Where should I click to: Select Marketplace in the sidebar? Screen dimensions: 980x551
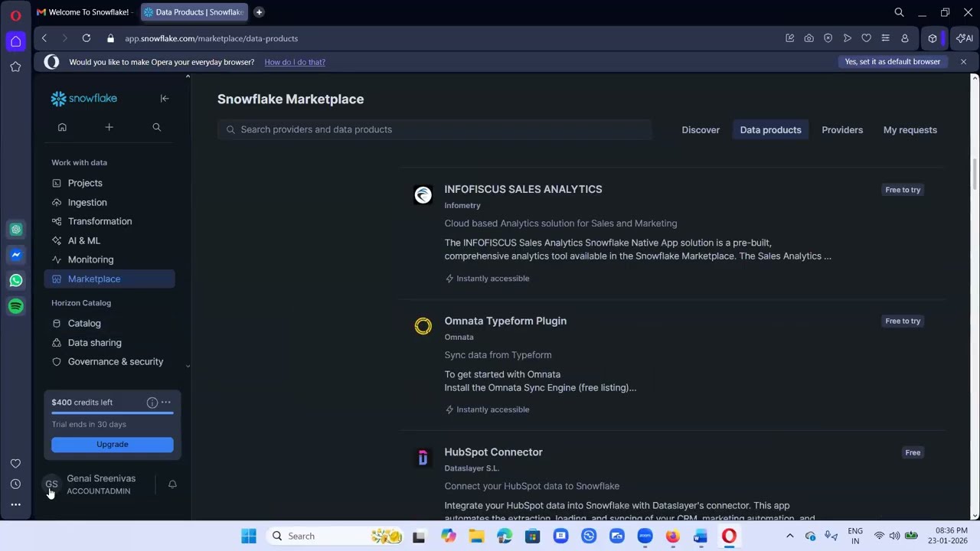point(109,279)
